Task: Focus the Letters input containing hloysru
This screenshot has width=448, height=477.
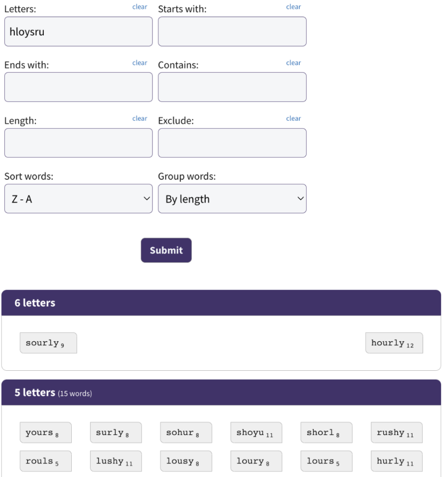Action: click(78, 32)
